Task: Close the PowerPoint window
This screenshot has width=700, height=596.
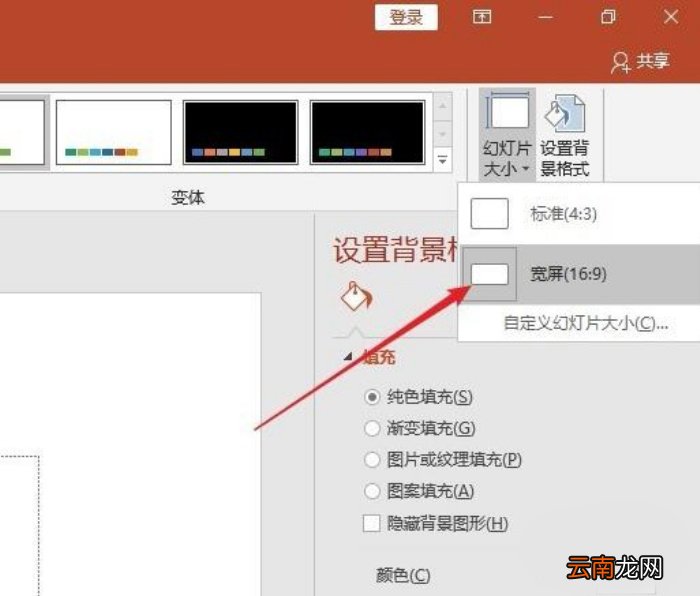Action: 671,17
